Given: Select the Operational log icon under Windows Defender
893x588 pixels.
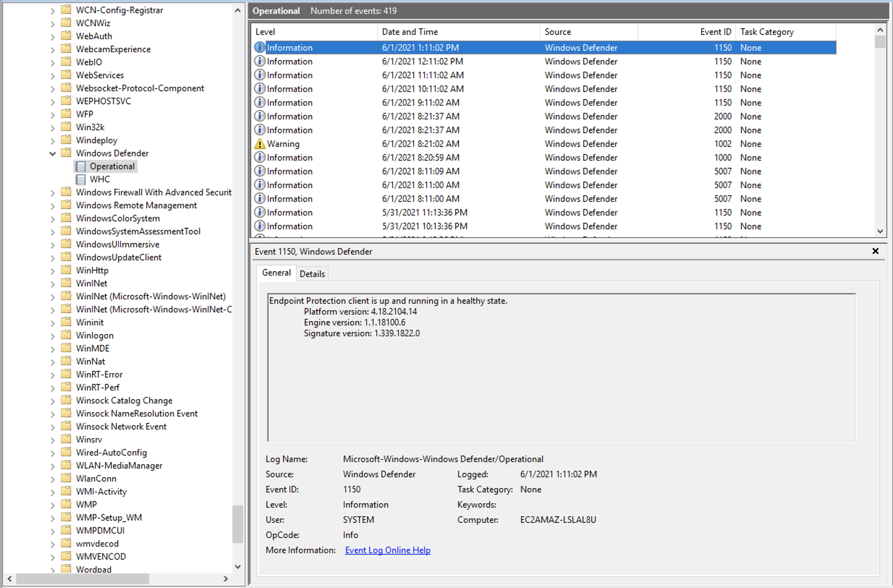Looking at the screenshot, I should [81, 166].
